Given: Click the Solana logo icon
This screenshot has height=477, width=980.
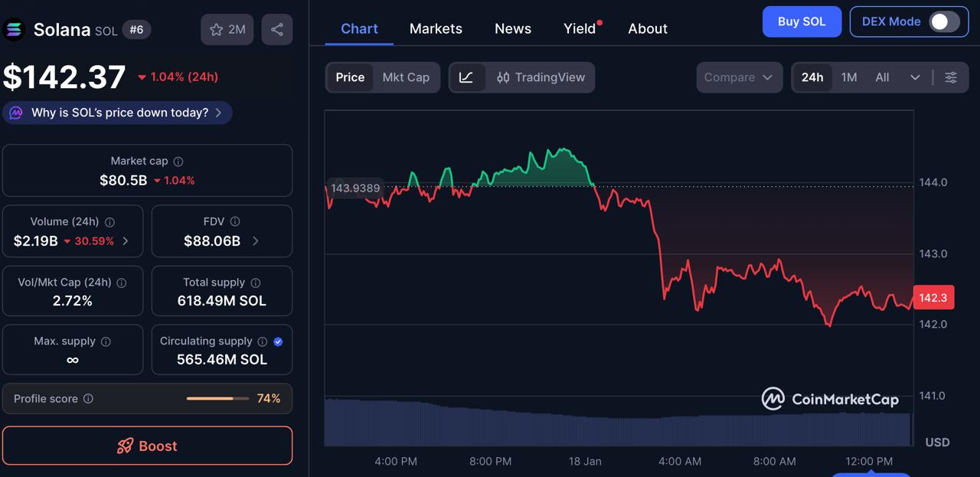Looking at the screenshot, I should click(x=14, y=29).
